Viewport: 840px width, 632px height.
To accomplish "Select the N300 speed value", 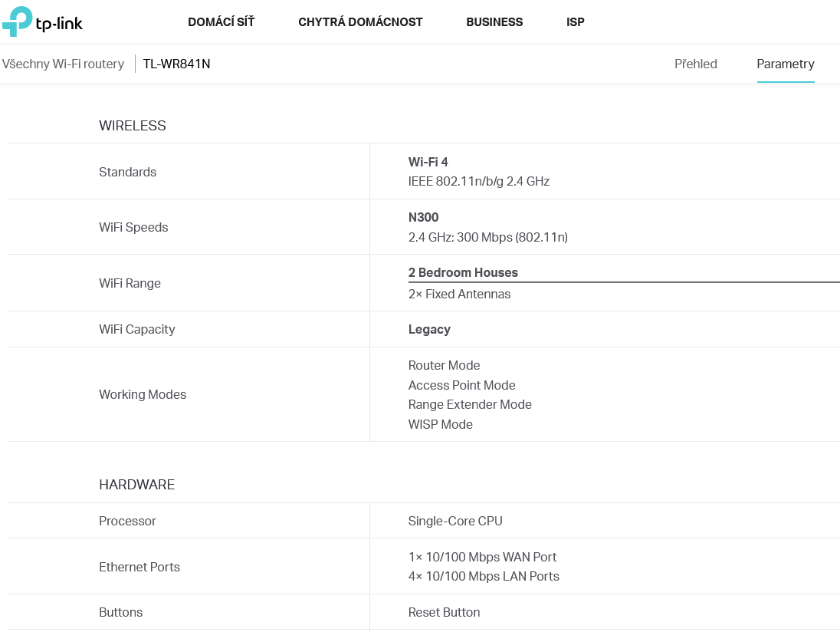I will [423, 217].
